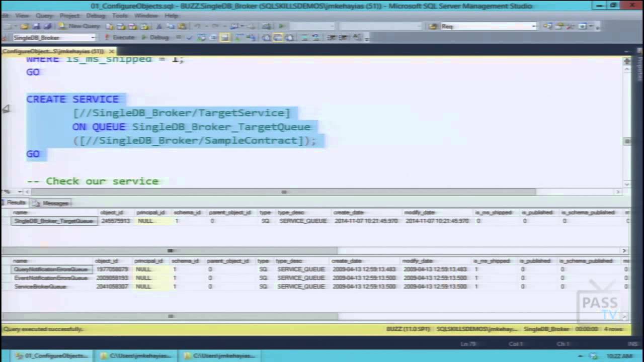Parse the query with the checkmark icon
The width and height of the screenshot is (644, 362).
pos(190,37)
